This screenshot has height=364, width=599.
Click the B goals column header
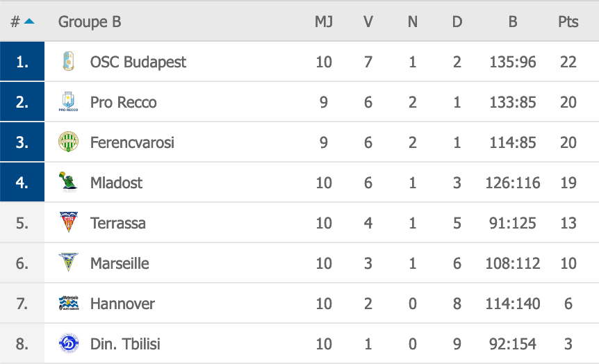[513, 22]
